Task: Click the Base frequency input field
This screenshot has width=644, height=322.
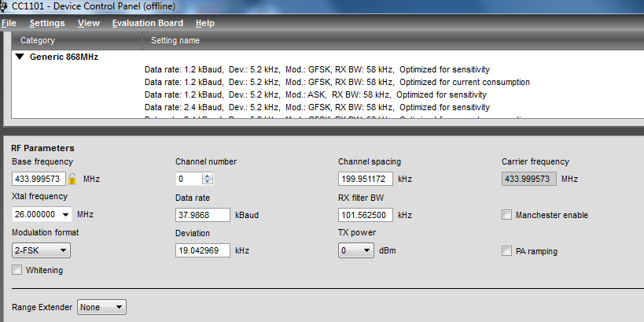Action: tap(39, 179)
